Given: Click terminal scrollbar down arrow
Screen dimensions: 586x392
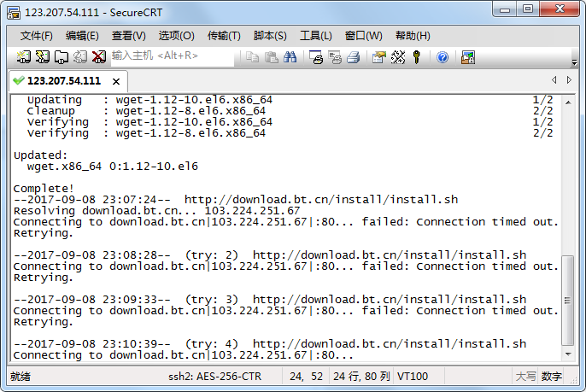Looking at the screenshot, I should pos(568,354).
